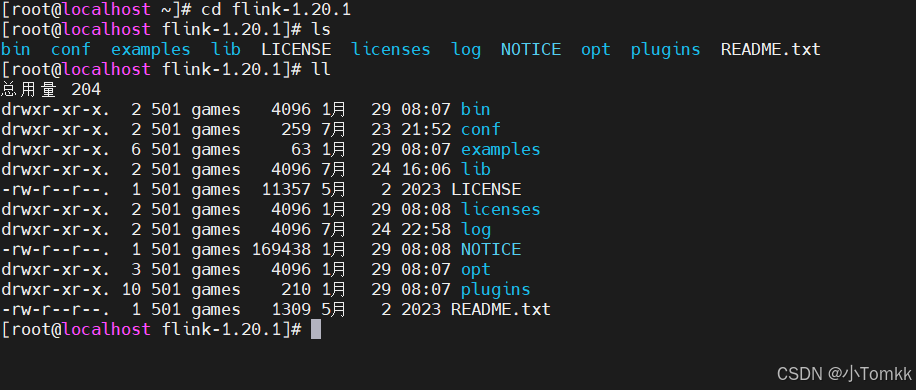Click the timestamp "21:52" in the conf row
Screen dimensions: 916x390
click(426, 129)
